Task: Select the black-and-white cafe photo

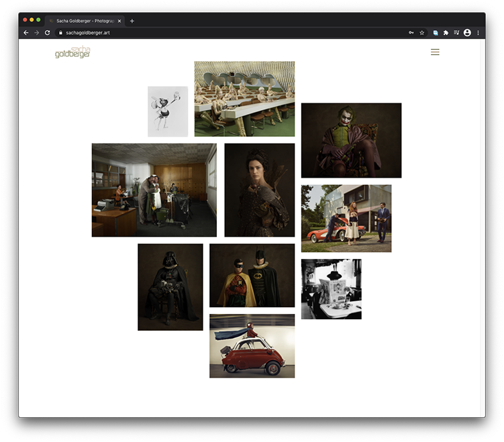Action: click(331, 288)
